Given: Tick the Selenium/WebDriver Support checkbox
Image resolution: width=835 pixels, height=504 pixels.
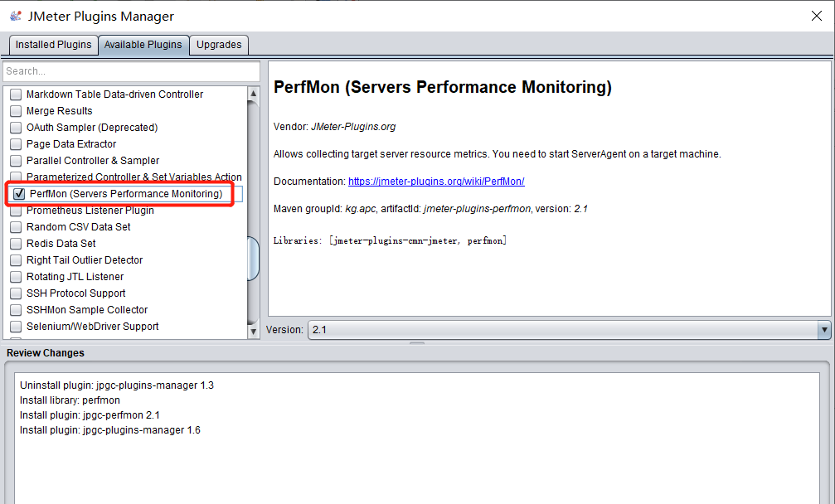Looking at the screenshot, I should pos(16,327).
